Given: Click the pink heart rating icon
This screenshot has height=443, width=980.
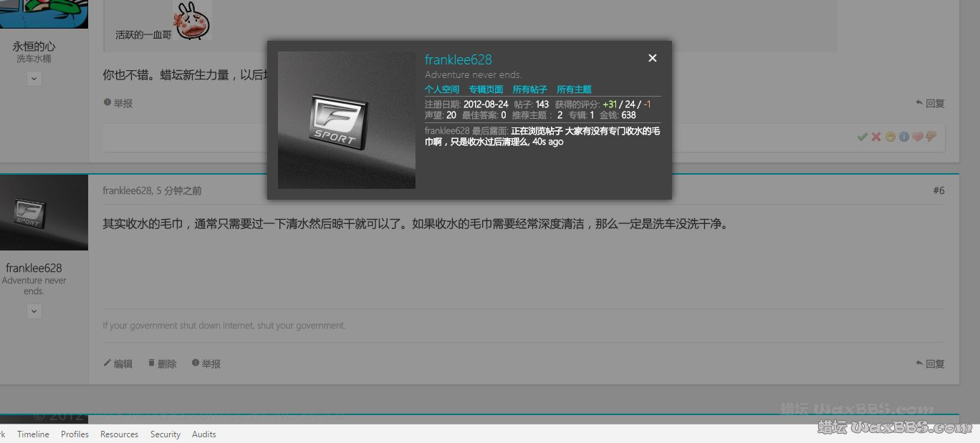Looking at the screenshot, I should [x=918, y=137].
